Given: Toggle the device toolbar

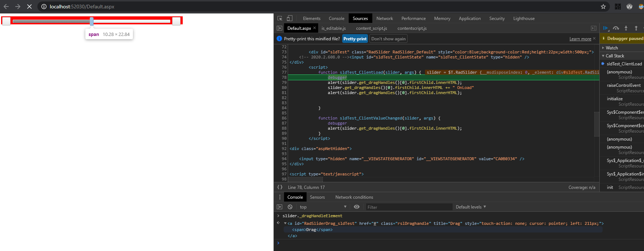Looking at the screenshot, I should (289, 19).
